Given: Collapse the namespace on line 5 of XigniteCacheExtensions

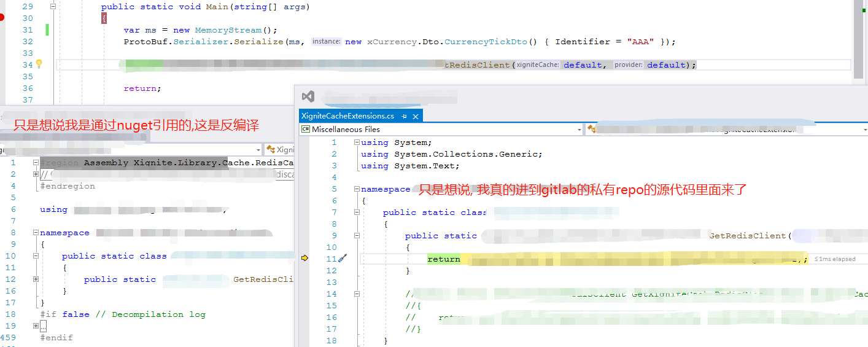Looking at the screenshot, I should [x=357, y=189].
